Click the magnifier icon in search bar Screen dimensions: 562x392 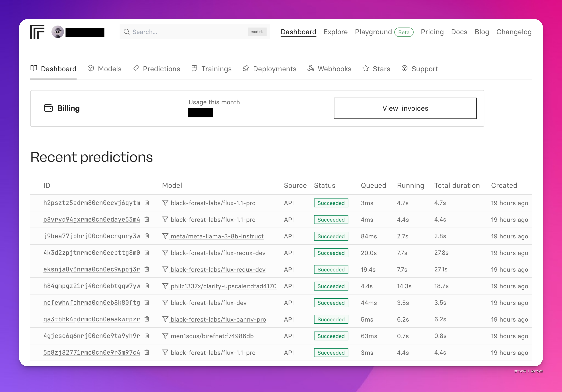(x=126, y=32)
